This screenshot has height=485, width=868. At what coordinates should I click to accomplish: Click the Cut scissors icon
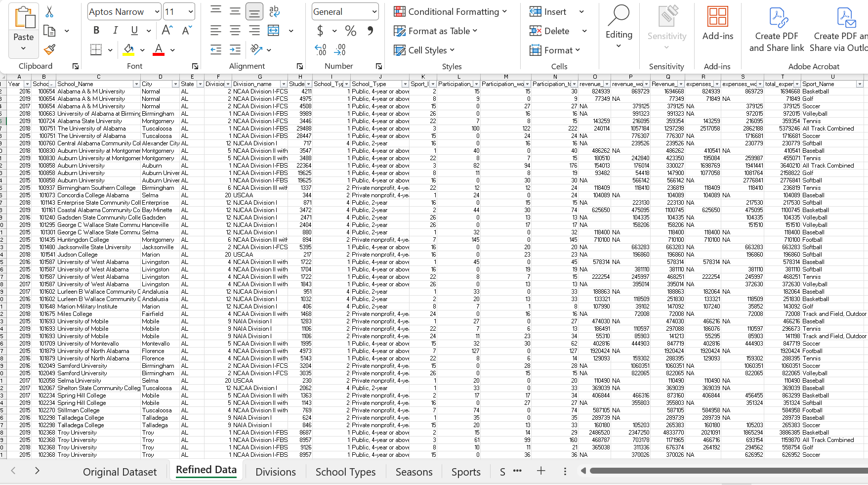49,12
